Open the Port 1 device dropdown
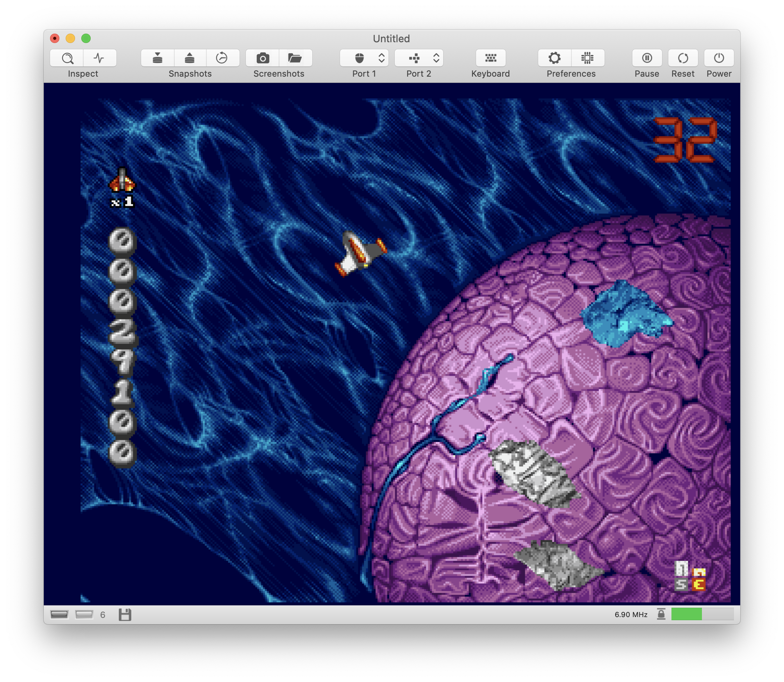The height and width of the screenshot is (682, 784). (x=364, y=58)
